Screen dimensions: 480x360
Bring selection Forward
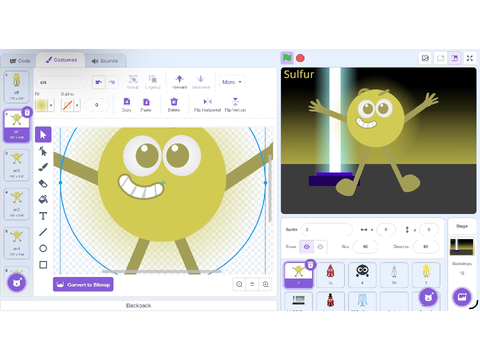click(x=179, y=82)
